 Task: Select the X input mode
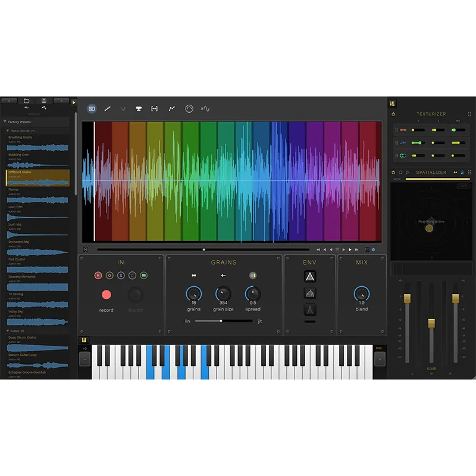121,275
